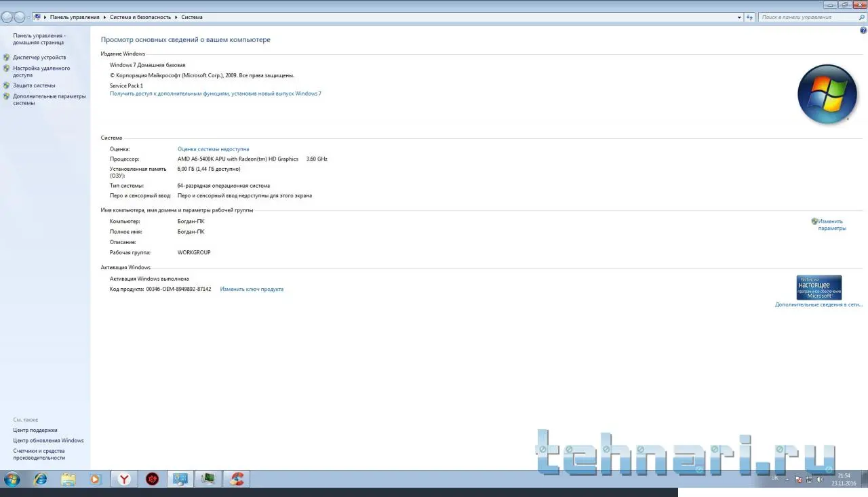Click the shield icon beside Дополнительные параметры системы

tap(7, 96)
